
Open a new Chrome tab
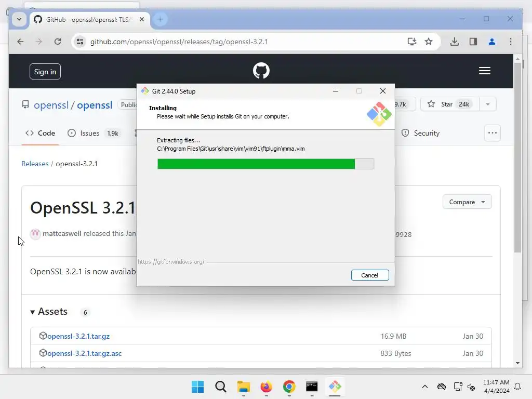point(161,19)
